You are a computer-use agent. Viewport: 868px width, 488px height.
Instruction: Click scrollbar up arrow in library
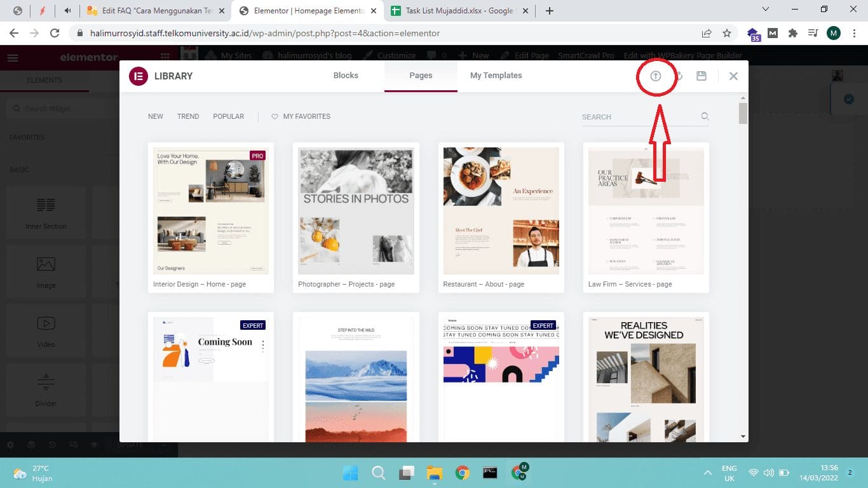click(743, 98)
